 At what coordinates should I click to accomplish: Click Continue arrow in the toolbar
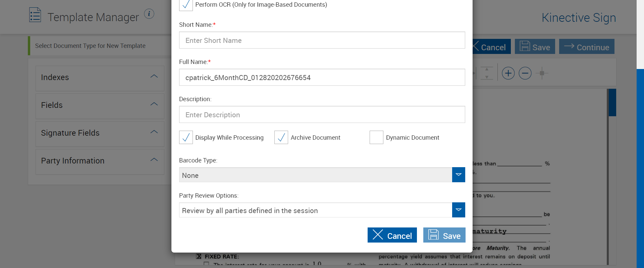coord(587,47)
